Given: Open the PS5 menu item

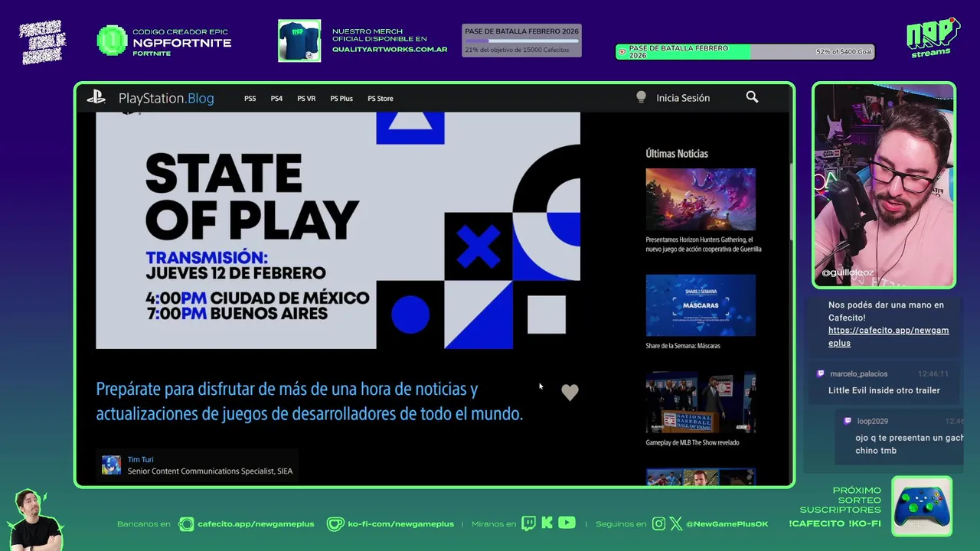Looking at the screenshot, I should point(250,98).
